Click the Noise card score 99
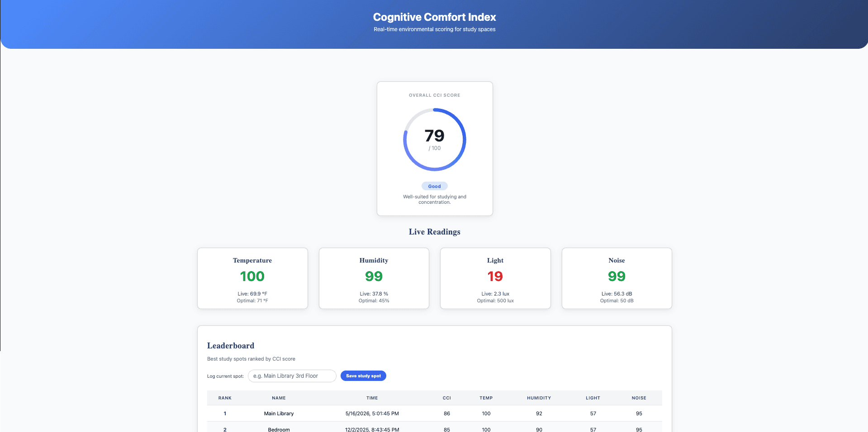 [x=617, y=276]
